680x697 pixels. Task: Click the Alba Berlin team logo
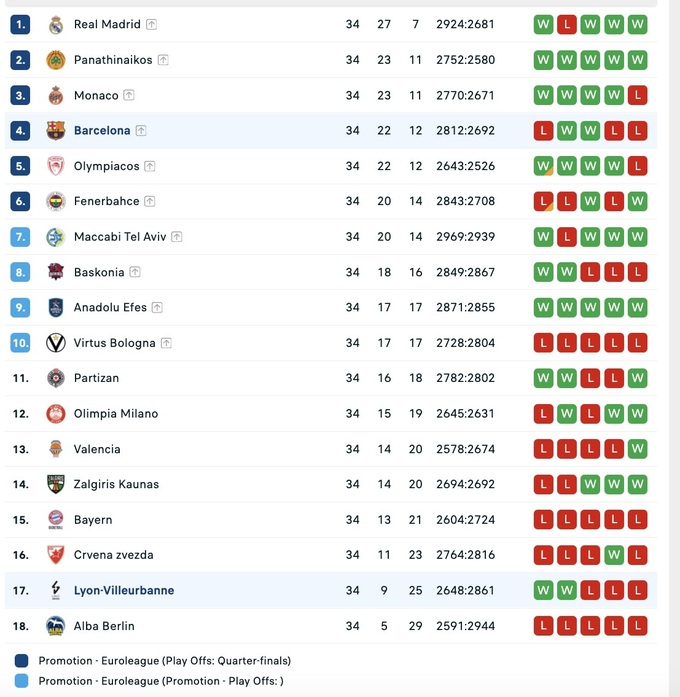click(x=56, y=626)
